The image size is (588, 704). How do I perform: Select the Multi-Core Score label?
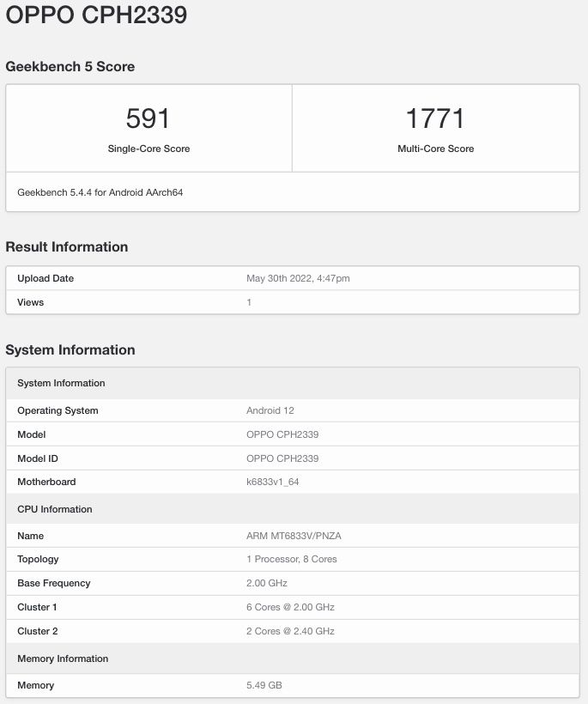tap(435, 149)
